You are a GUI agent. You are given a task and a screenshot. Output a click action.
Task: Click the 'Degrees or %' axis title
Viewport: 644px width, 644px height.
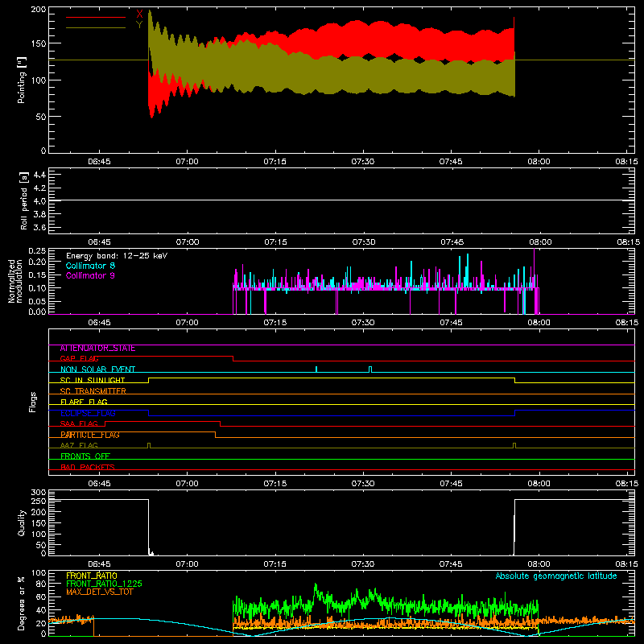(22, 604)
